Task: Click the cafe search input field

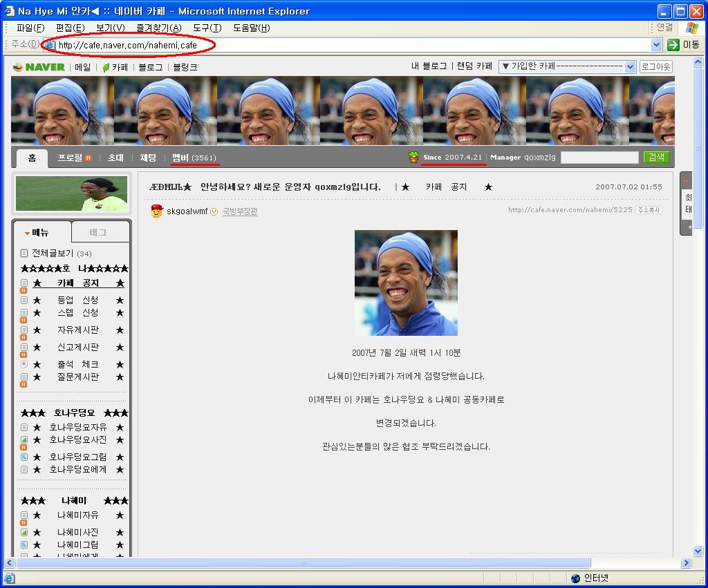Action: point(599,157)
